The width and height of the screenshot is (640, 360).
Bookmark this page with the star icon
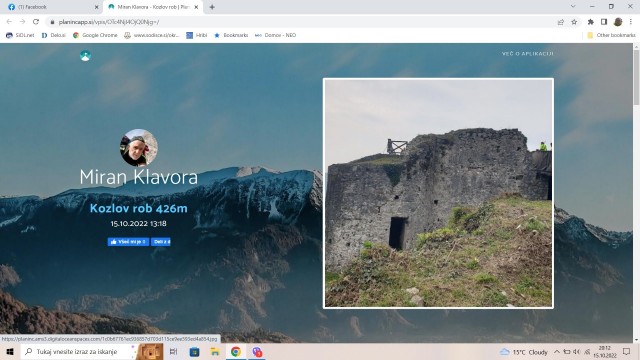click(574, 22)
